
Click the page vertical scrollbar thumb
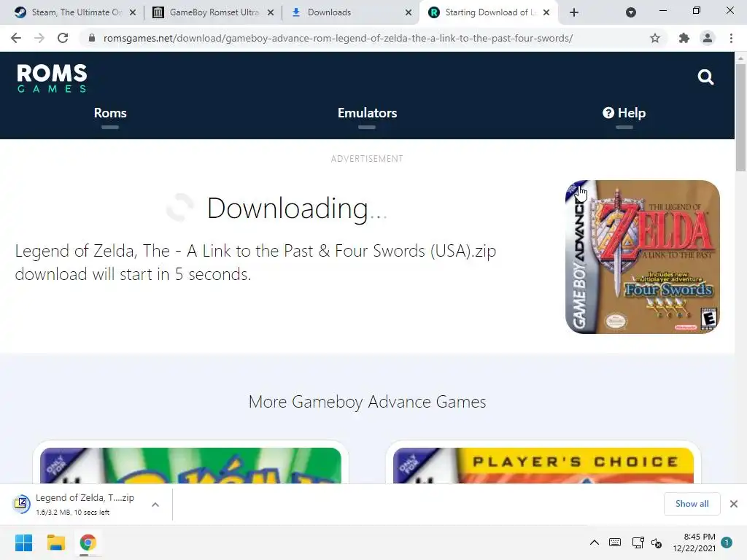pos(740,117)
